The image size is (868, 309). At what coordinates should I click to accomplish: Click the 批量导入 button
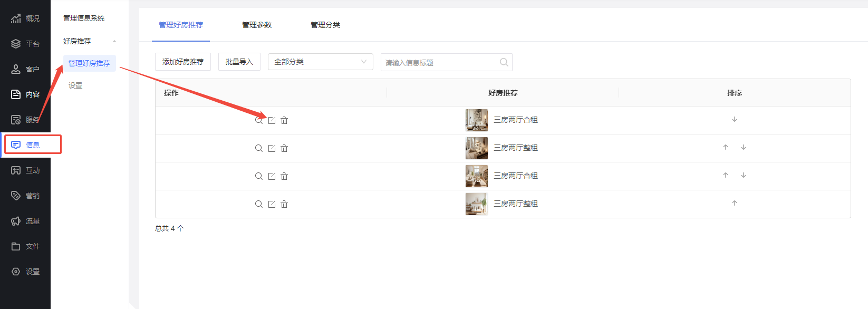pyautogui.click(x=239, y=62)
